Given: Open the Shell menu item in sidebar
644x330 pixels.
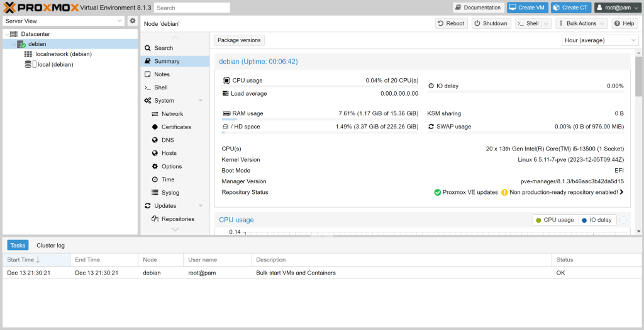Looking at the screenshot, I should [175, 88].
